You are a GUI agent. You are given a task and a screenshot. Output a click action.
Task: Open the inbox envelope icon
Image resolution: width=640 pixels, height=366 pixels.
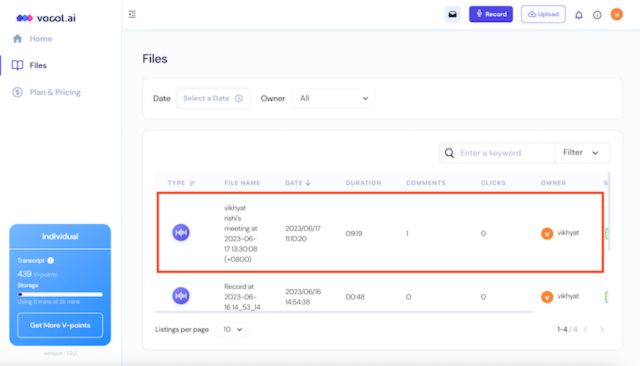[x=452, y=14]
